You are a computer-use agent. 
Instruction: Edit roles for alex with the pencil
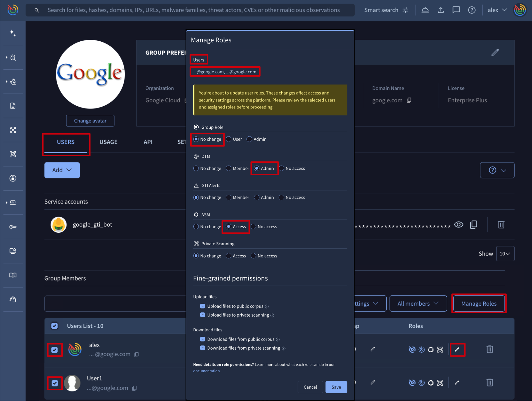tap(457, 350)
